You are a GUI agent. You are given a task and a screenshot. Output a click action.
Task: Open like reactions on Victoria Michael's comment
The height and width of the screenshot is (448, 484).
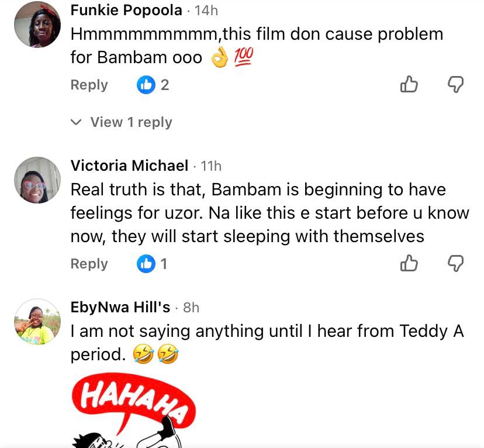point(152,264)
